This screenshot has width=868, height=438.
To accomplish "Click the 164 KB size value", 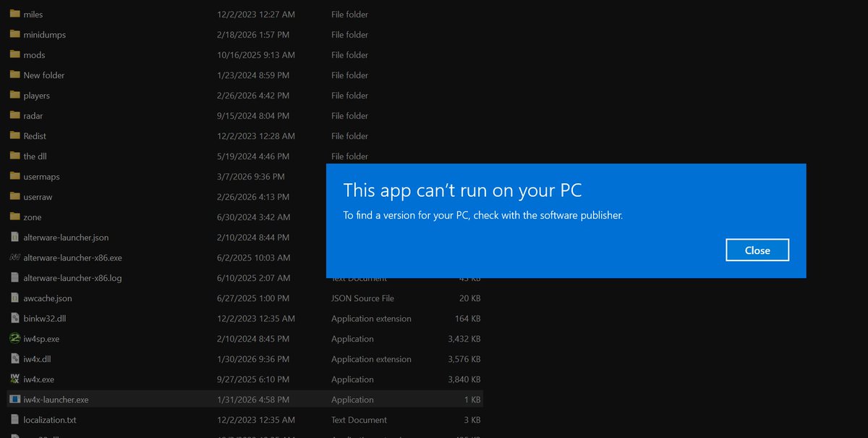I will 468,319.
